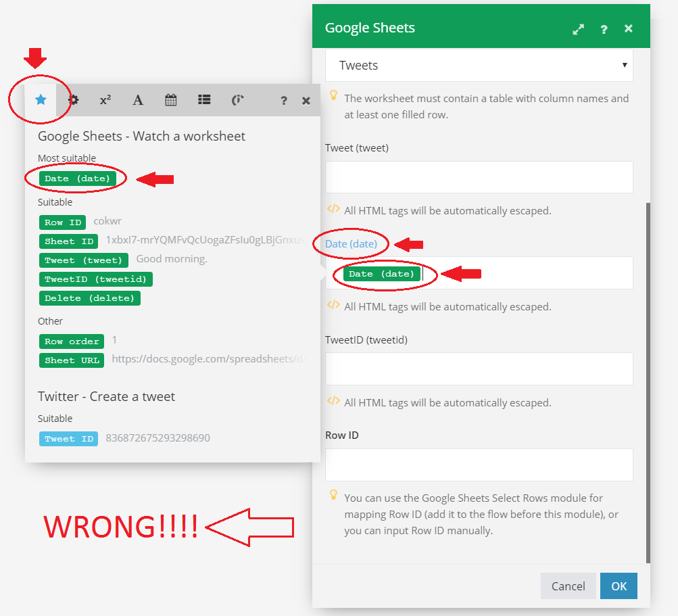Click the Tweet (tweet) input field
Screen dimensions: 678x616
pyautogui.click(x=479, y=177)
